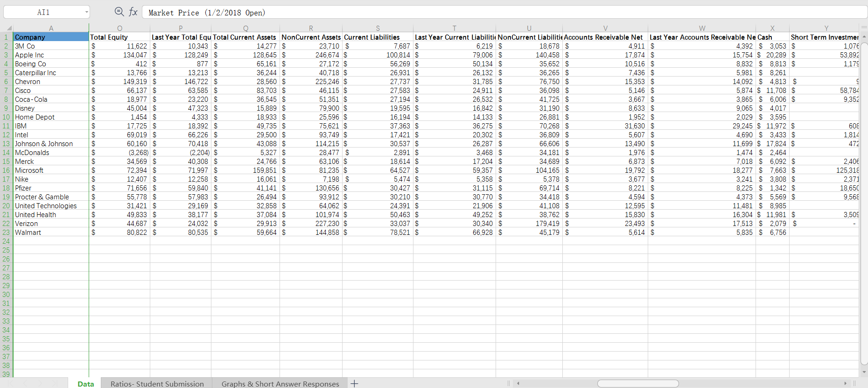The image size is (868, 388).
Task: Select column S header
Action: [378, 28]
